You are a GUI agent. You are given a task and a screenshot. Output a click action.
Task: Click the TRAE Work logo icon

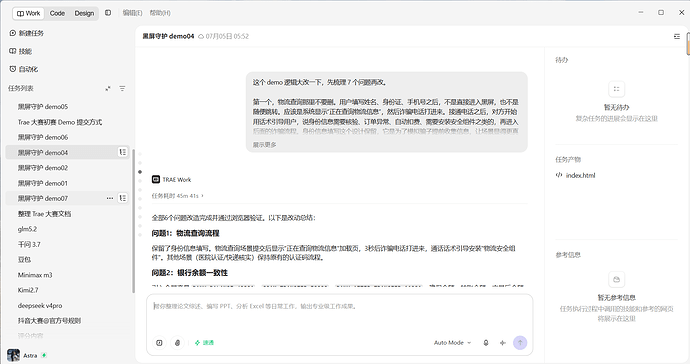point(156,180)
